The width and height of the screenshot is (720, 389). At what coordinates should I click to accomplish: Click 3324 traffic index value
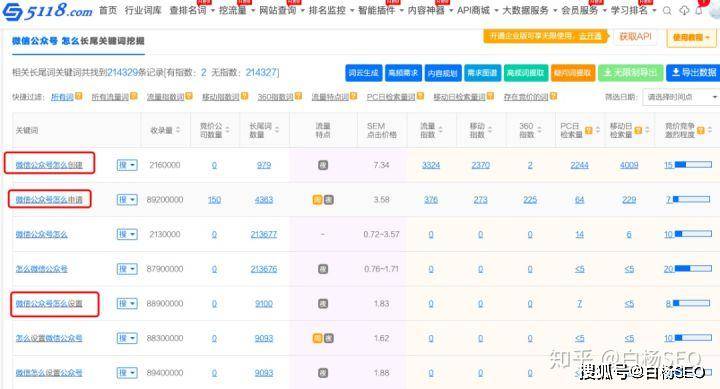[x=431, y=165]
